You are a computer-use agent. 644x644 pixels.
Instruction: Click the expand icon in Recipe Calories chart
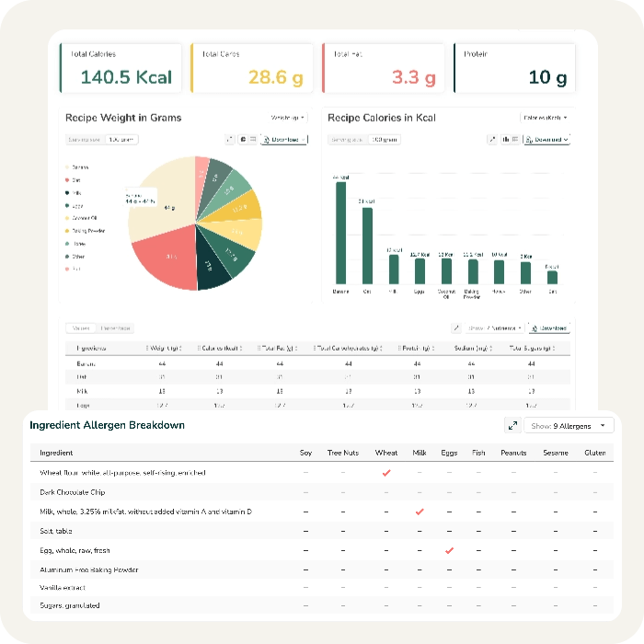[492, 140]
